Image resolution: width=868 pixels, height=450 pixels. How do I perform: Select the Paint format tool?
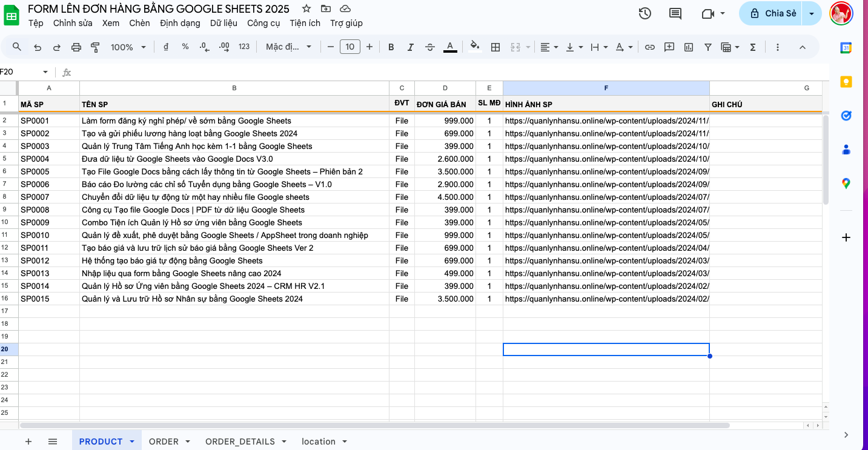click(x=95, y=47)
